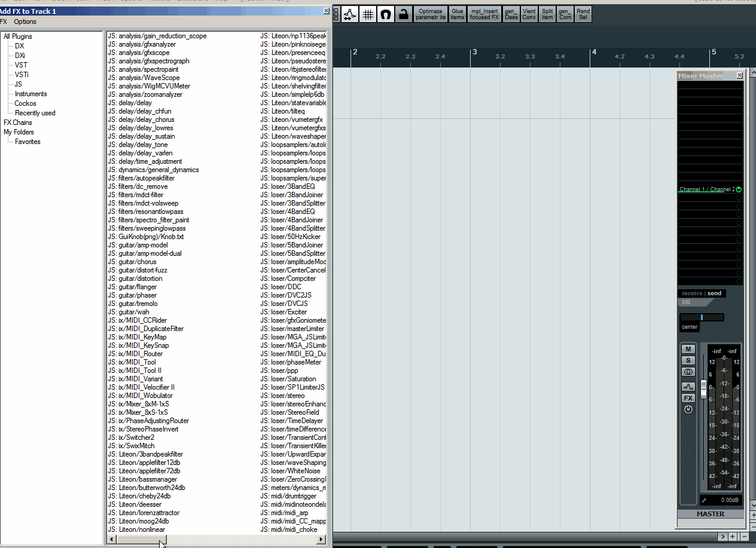Viewport: 756px width, 548px height.
Task: Select Instruments in plugin tree
Action: click(31, 94)
